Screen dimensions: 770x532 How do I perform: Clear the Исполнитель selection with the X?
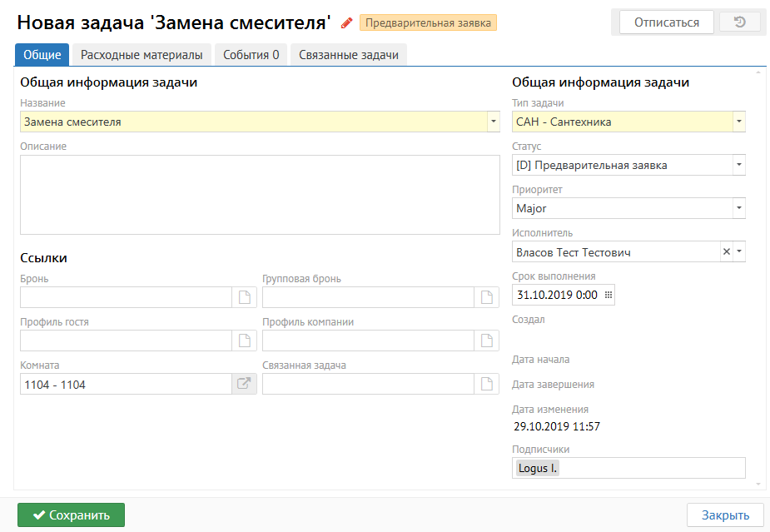point(726,251)
